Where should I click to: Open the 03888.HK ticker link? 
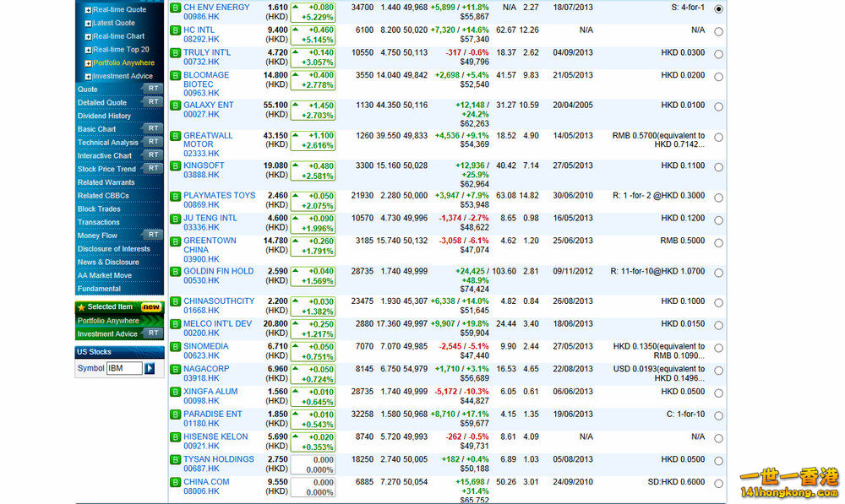(x=201, y=175)
